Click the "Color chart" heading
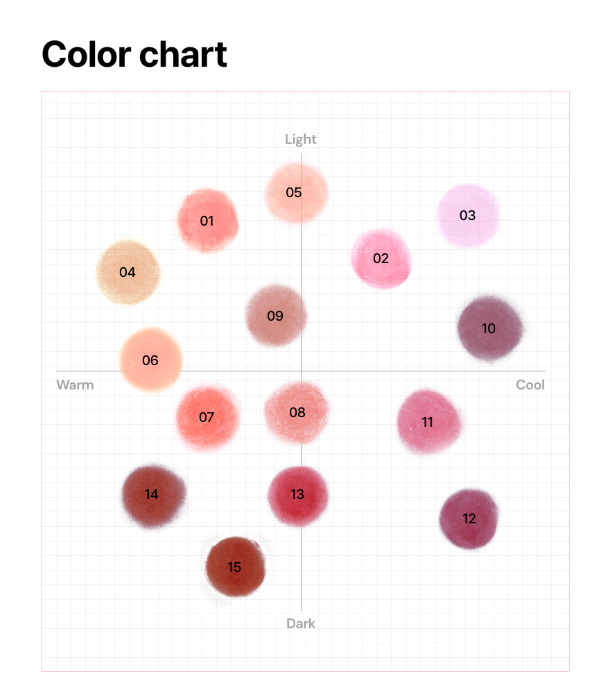 135,54
